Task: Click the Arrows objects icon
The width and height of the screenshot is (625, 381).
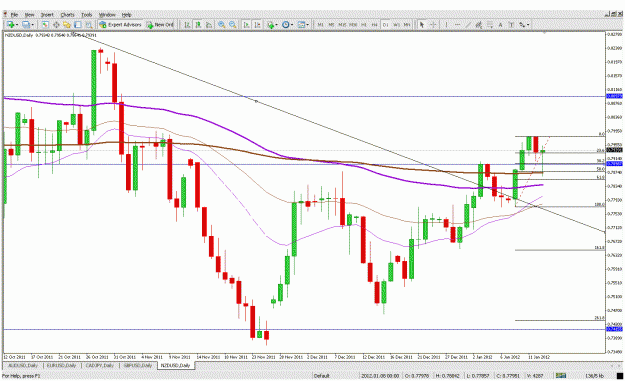Action: point(522,25)
